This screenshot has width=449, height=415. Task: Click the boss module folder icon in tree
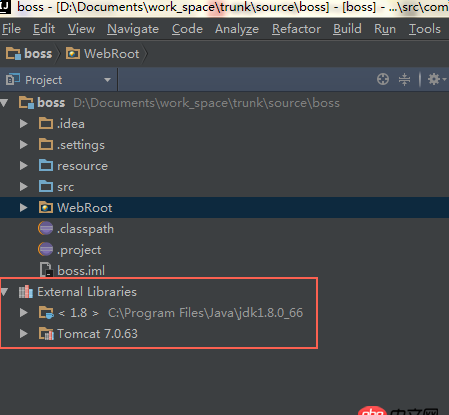pos(26,103)
